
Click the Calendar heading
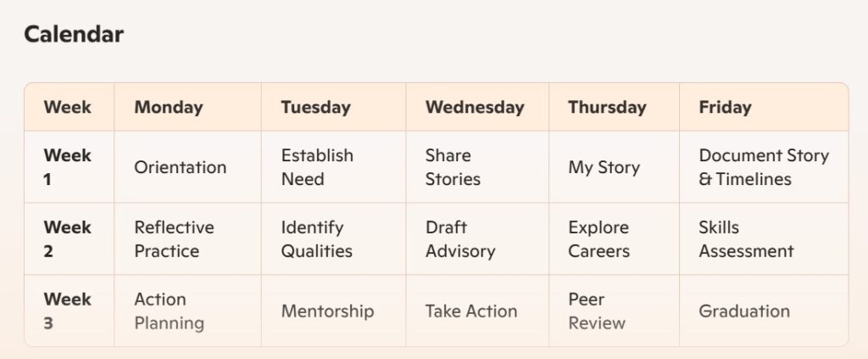pyautogui.click(x=74, y=34)
